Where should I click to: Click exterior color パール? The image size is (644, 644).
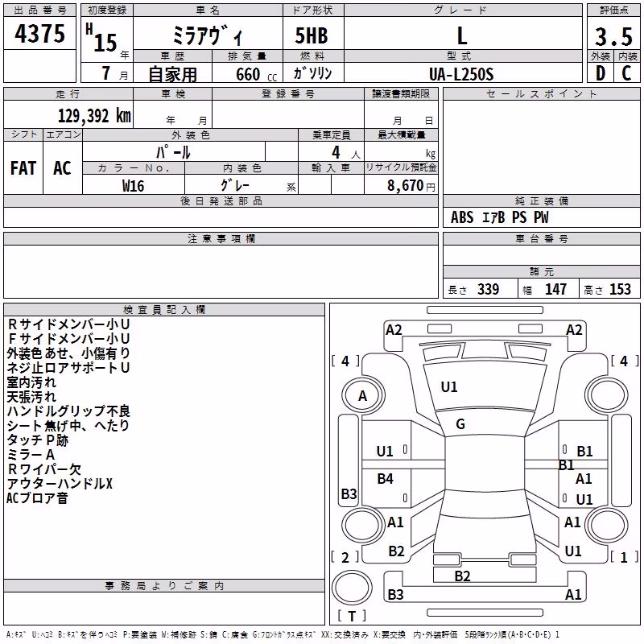click(173, 152)
